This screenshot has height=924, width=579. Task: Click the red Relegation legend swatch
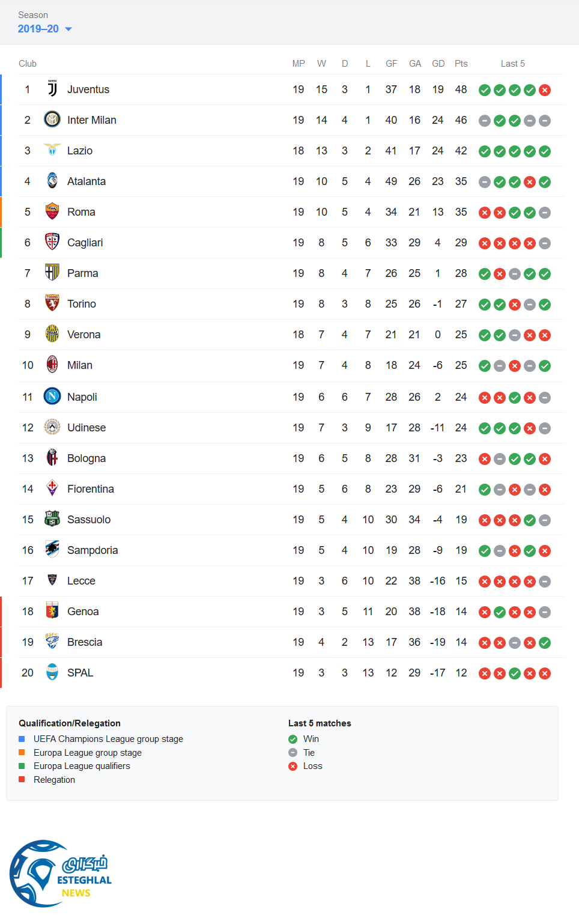[22, 780]
